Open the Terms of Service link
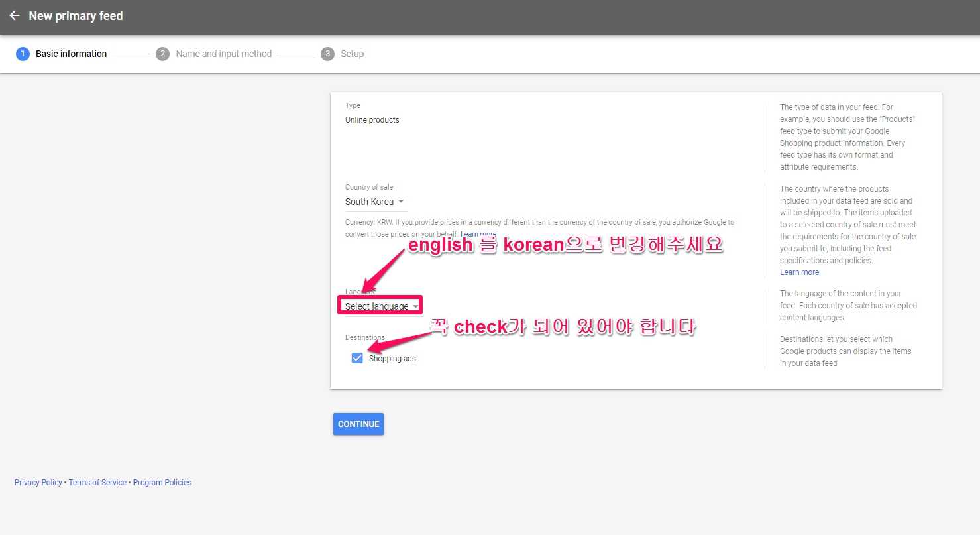 coord(97,483)
